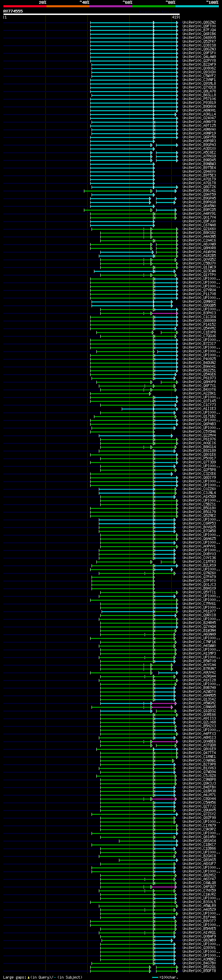
Task: Open the UniRef100_Q6RY59 entry
Action: 199,137
